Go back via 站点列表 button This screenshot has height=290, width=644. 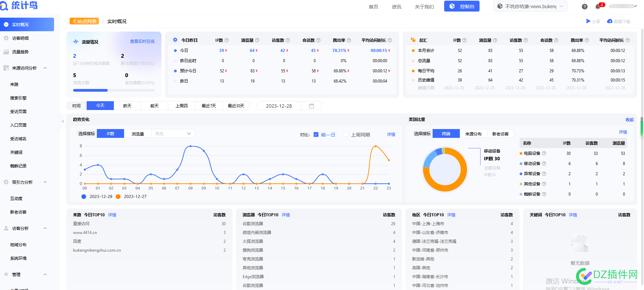pyautogui.click(x=84, y=21)
